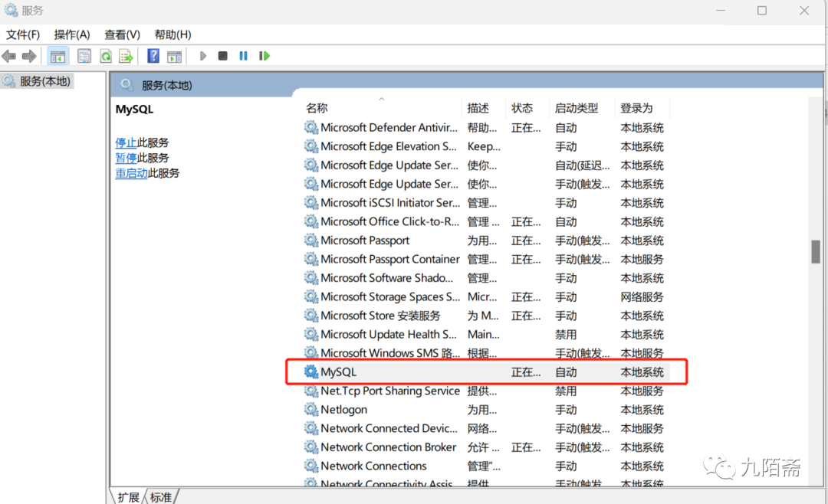828x504 pixels.
Task: Click the gear icon beside MySQL
Action: point(311,371)
